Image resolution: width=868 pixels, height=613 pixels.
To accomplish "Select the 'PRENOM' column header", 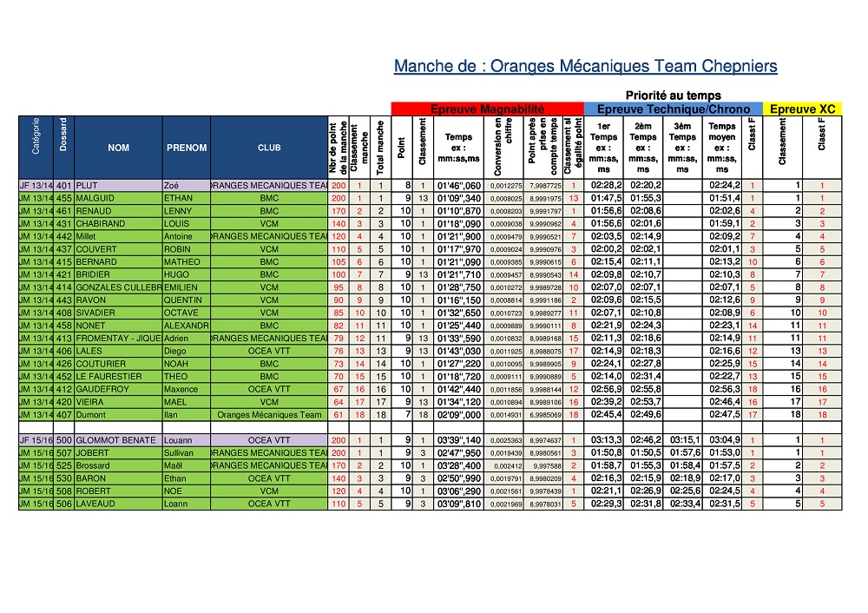I will (x=187, y=148).
